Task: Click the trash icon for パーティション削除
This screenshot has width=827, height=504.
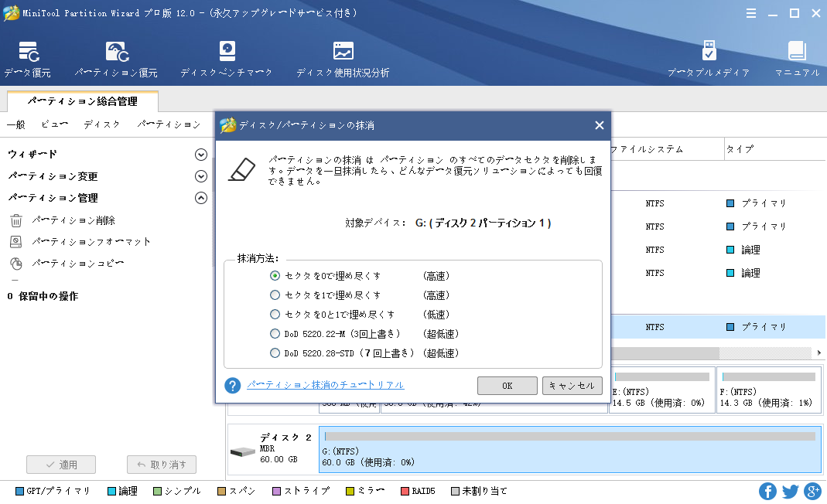Action: pyautogui.click(x=16, y=220)
